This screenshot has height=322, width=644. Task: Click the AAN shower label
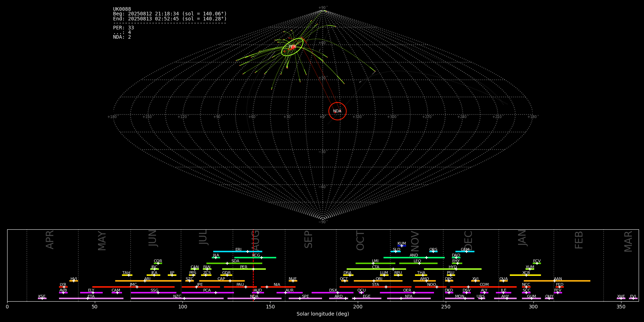coord(558,279)
